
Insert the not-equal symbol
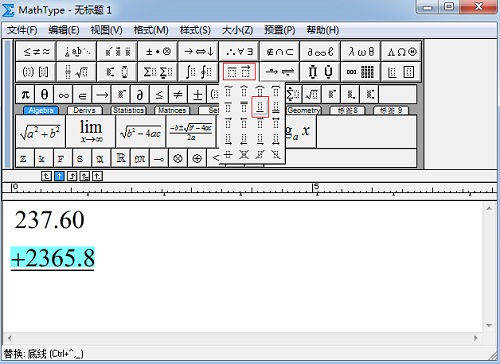[178, 95]
